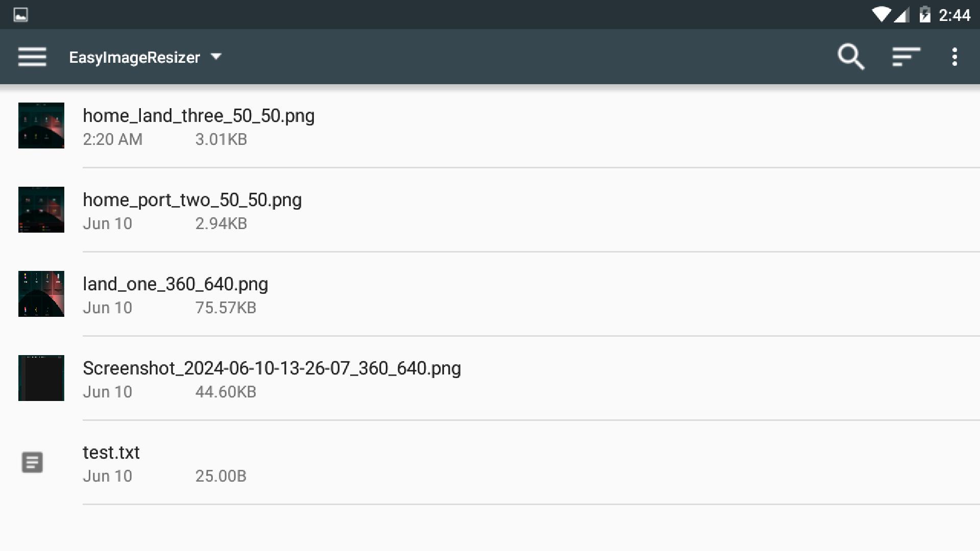
Task: Tap the picture notification icon in status bar
Action: click(x=20, y=15)
